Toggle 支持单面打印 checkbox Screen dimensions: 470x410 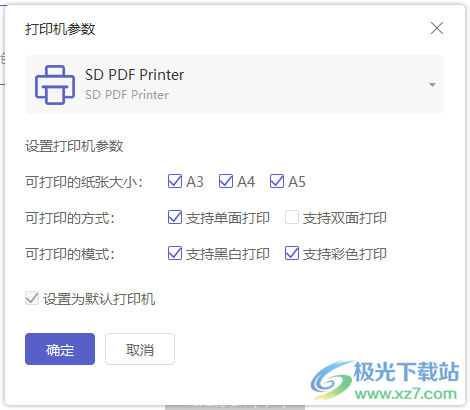[175, 217]
